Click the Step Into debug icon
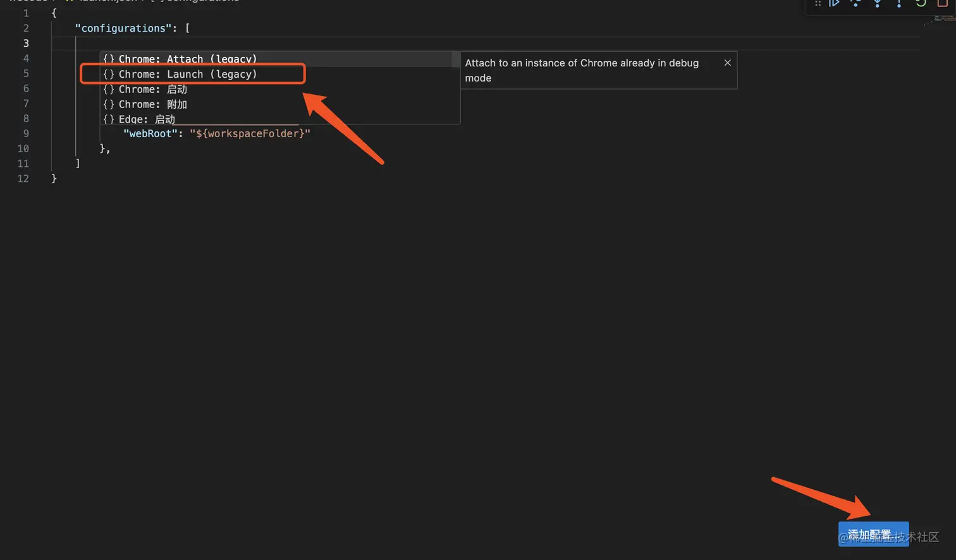The width and height of the screenshot is (956, 560). click(878, 3)
